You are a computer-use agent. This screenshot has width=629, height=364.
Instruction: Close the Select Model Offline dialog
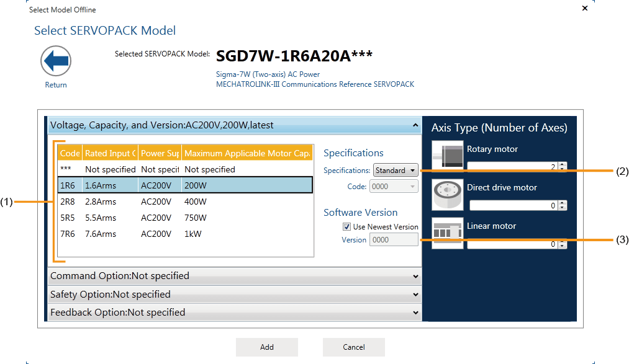tap(584, 9)
